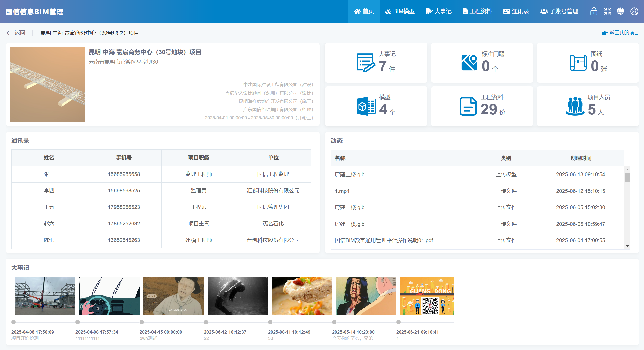Viewport: 644px width, 350px height.
Task: Click the 工程资料 document icon
Action: click(468, 106)
